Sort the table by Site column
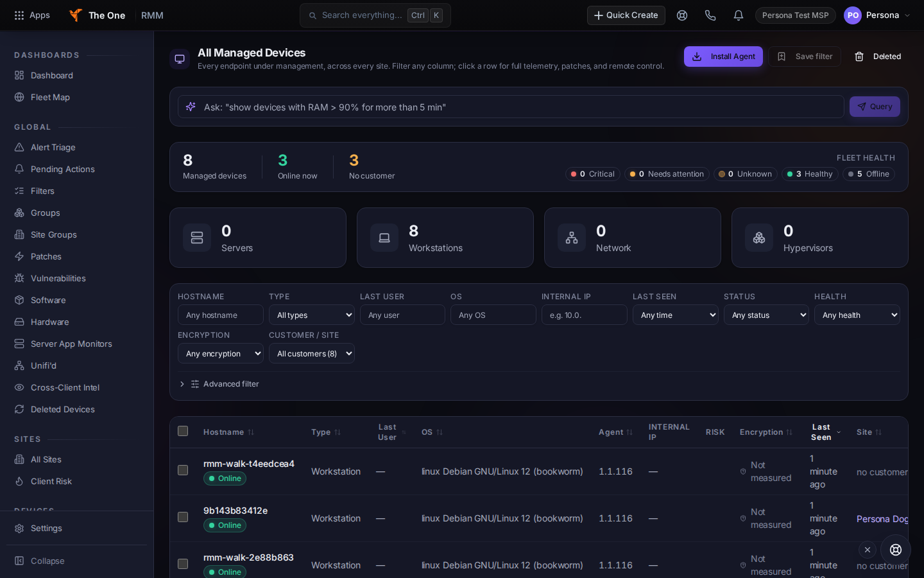924x578 pixels. pyautogui.click(x=869, y=432)
